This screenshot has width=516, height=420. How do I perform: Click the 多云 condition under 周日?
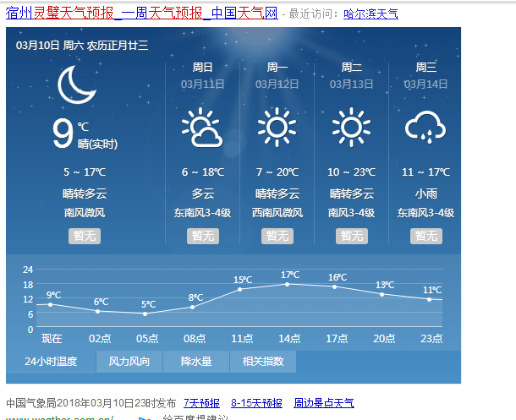203,194
